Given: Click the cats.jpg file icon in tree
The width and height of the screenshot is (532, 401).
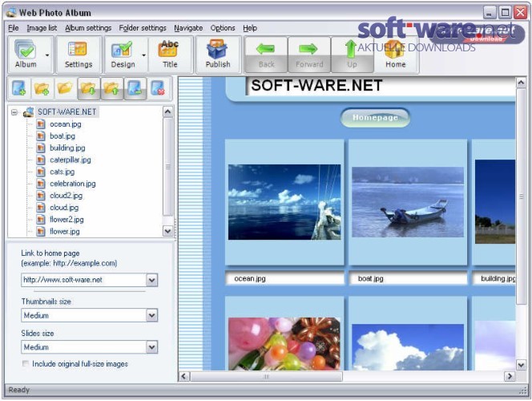Looking at the screenshot, I should [41, 172].
